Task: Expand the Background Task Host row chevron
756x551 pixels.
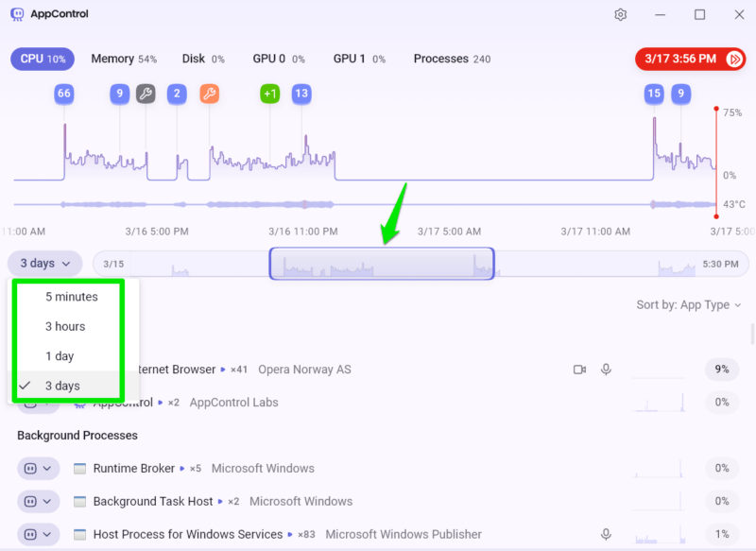Action: [45, 501]
